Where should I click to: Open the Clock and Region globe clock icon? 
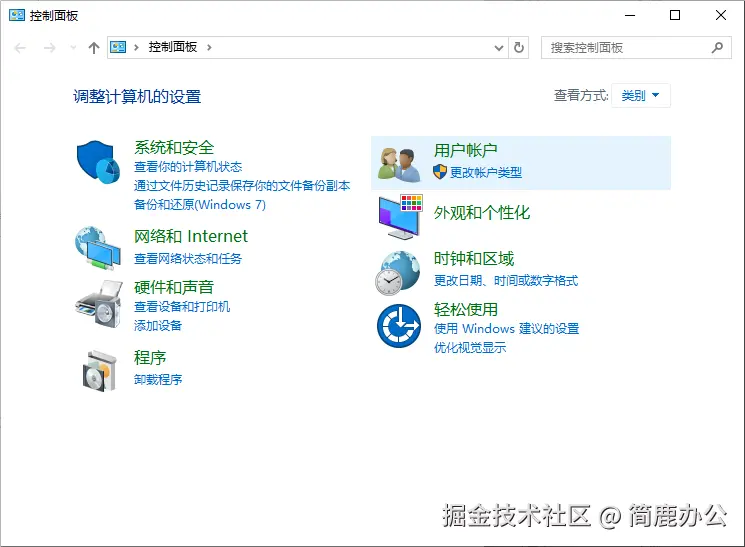[x=398, y=273]
